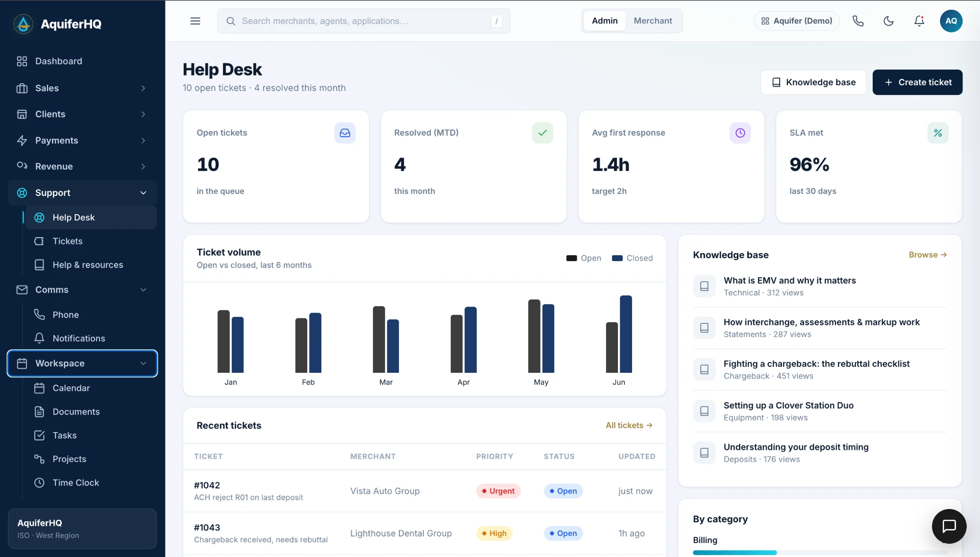Open the Aquifer (Demo) workspace selector

tap(796, 21)
